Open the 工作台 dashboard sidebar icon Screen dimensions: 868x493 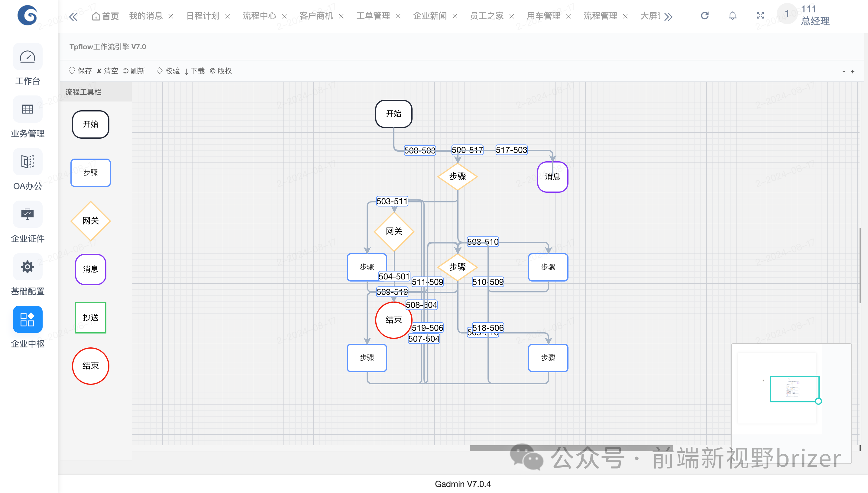point(28,57)
